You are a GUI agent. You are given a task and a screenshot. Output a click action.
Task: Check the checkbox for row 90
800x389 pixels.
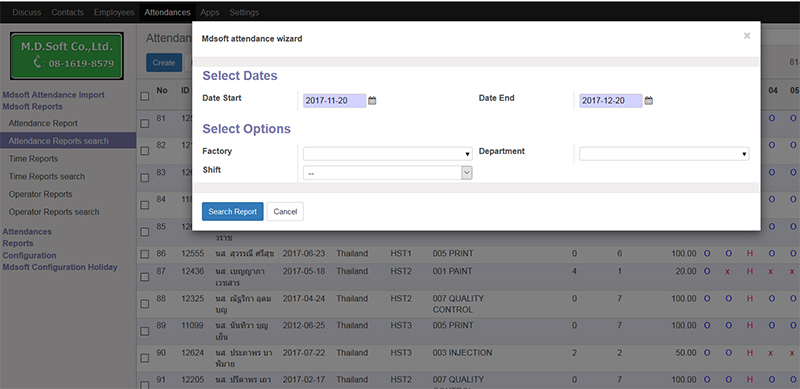(145, 358)
